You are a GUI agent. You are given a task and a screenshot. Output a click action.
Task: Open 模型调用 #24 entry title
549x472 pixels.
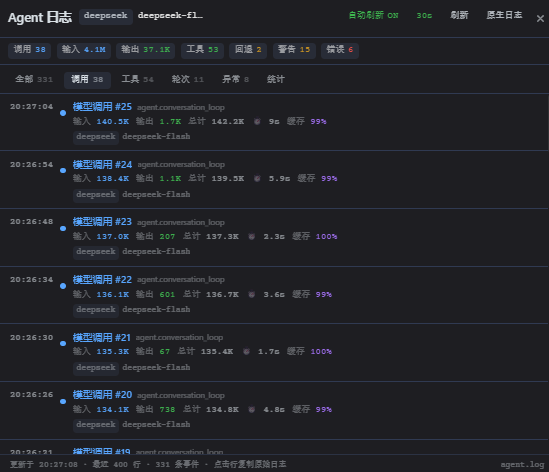102,165
